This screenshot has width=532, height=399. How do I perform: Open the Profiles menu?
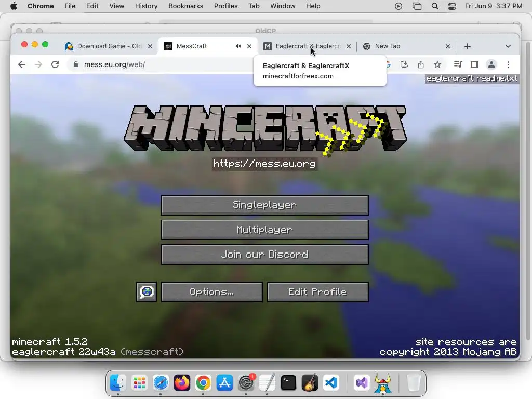pos(225,6)
